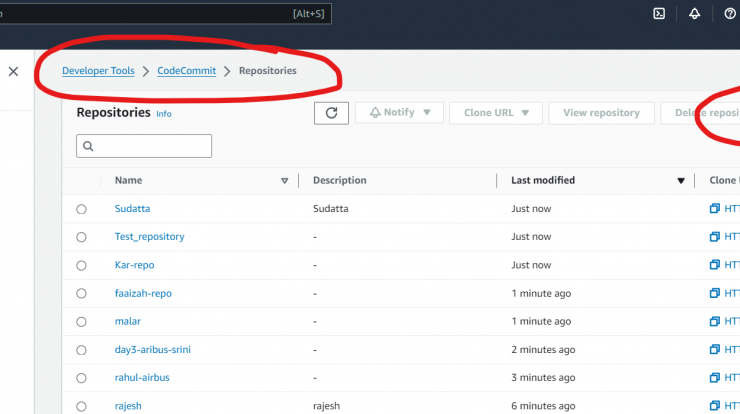The width and height of the screenshot is (740, 414).
Task: Open the Notify dropdown
Action: click(x=399, y=113)
